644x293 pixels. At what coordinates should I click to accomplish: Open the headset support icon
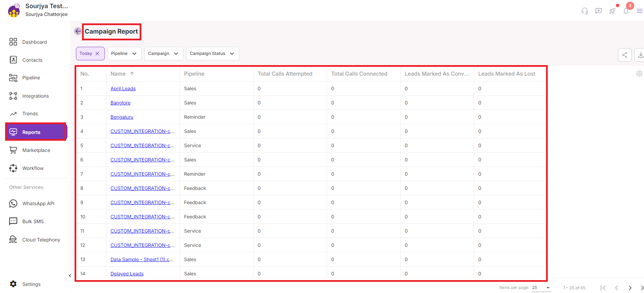point(585,11)
